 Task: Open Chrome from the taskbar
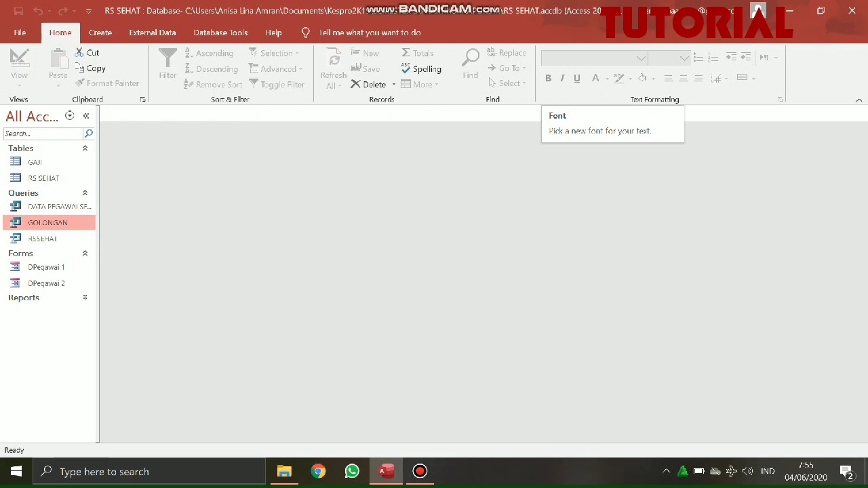(x=318, y=471)
